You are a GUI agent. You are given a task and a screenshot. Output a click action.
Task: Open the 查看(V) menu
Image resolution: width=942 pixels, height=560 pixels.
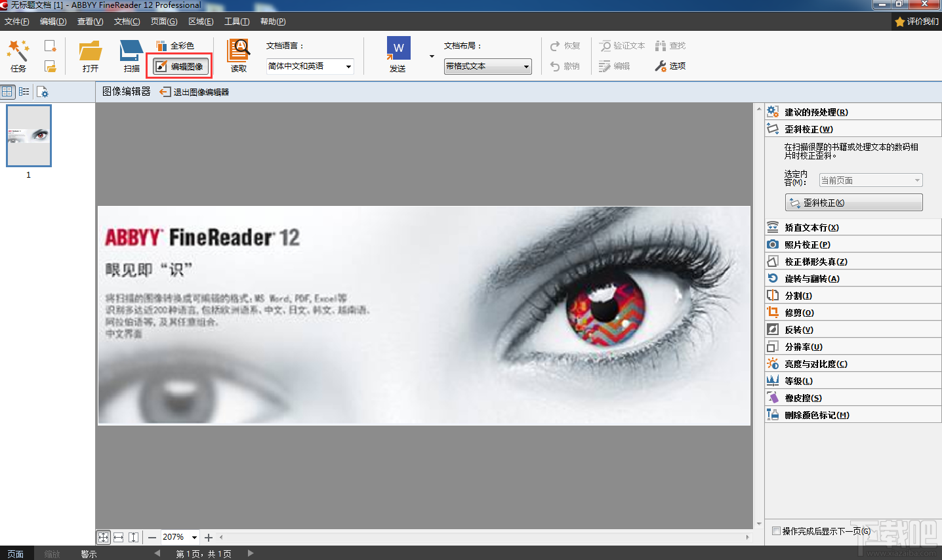coord(91,22)
